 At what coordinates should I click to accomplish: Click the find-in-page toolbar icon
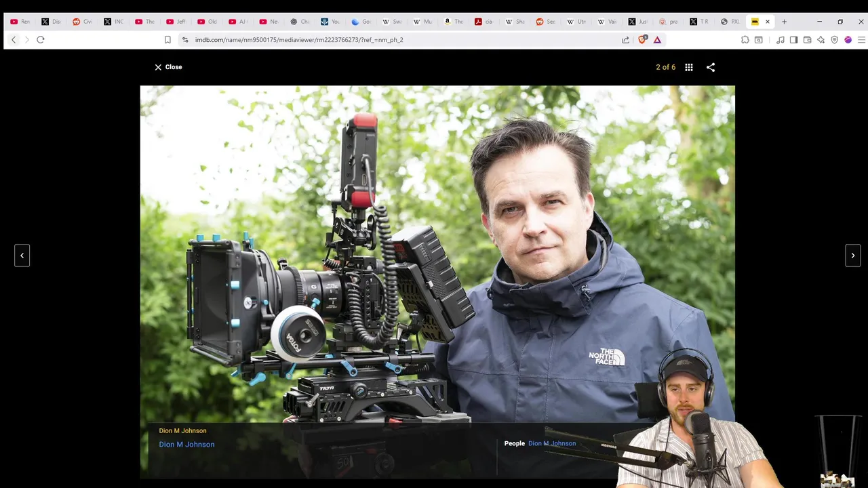(759, 40)
